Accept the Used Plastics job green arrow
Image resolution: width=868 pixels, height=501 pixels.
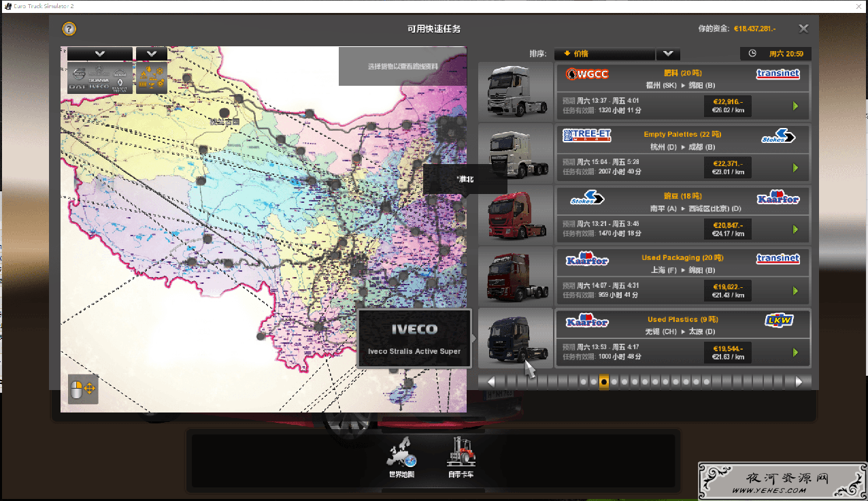(795, 353)
